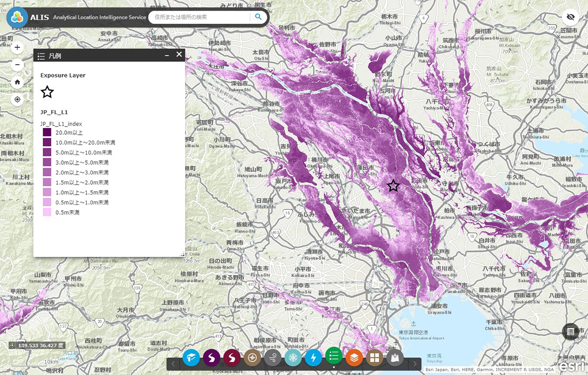Open the graduation cap widget in bottom toolbar

(191, 357)
